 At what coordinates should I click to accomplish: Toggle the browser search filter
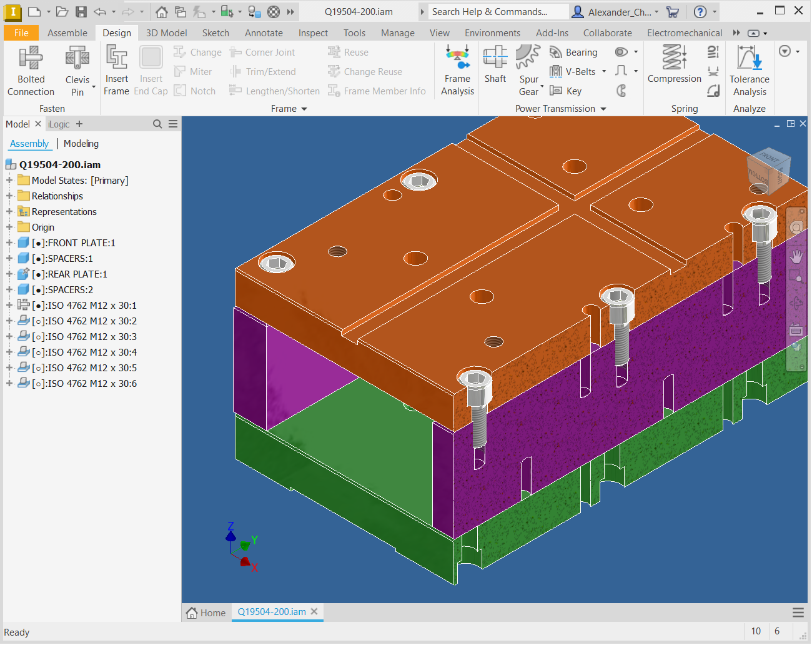tap(157, 124)
